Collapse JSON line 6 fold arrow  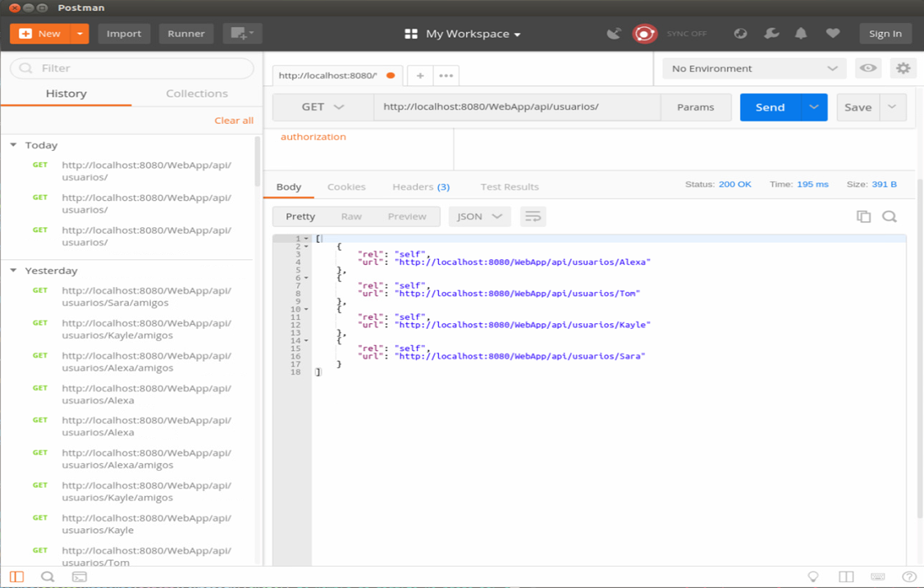pyautogui.click(x=306, y=277)
